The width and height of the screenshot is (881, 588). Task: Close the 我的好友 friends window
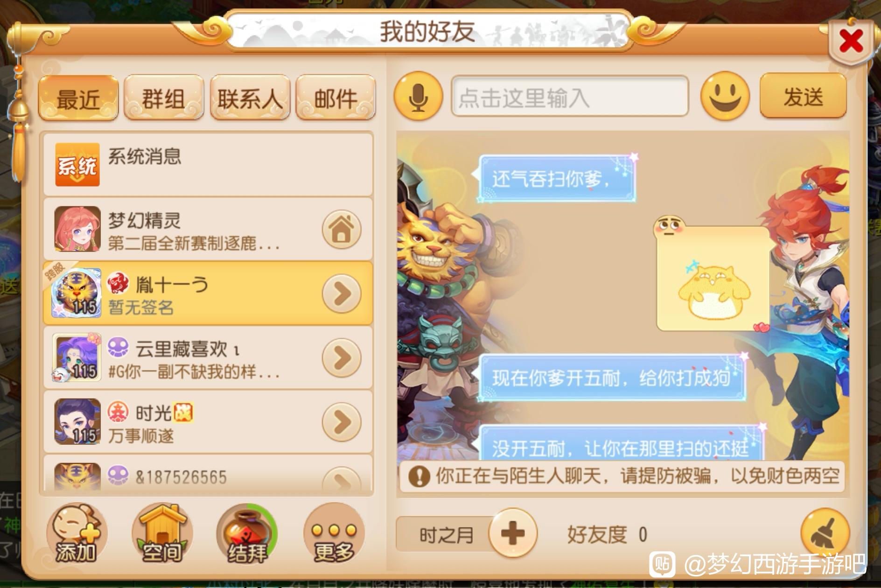(851, 42)
